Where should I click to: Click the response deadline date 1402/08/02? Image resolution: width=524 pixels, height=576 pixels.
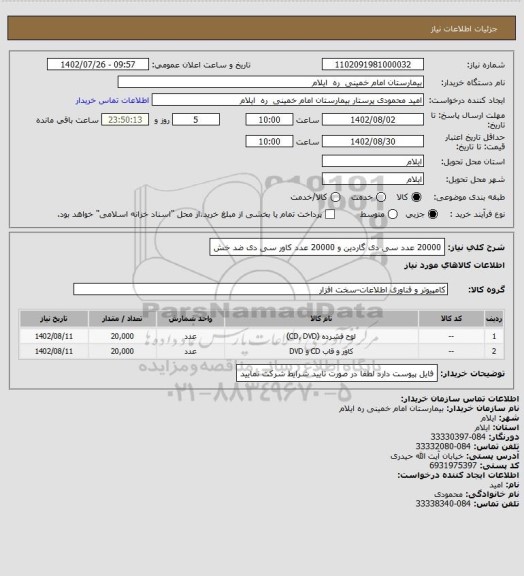tap(373, 120)
